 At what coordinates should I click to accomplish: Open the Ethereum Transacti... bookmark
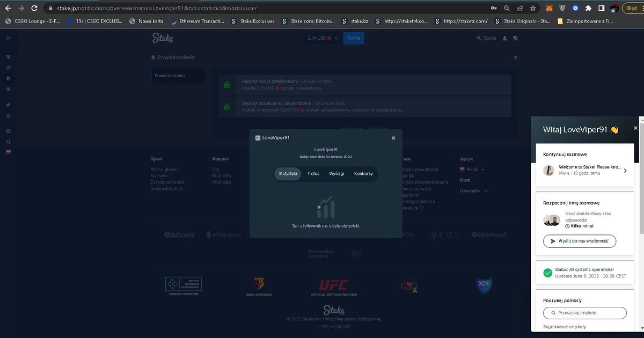point(197,21)
